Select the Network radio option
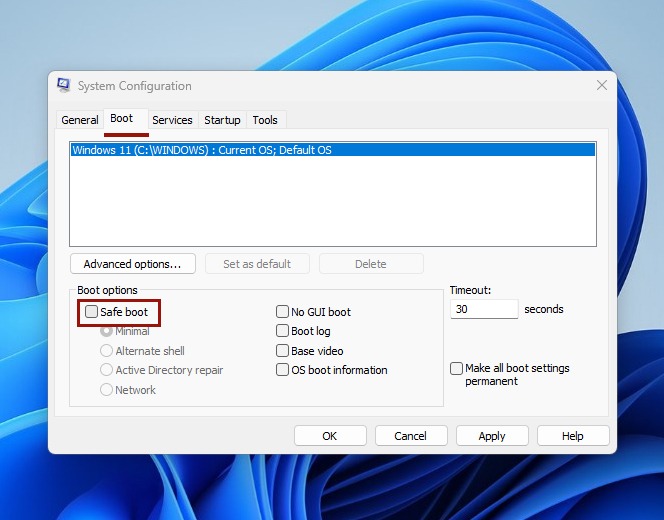 pos(106,390)
